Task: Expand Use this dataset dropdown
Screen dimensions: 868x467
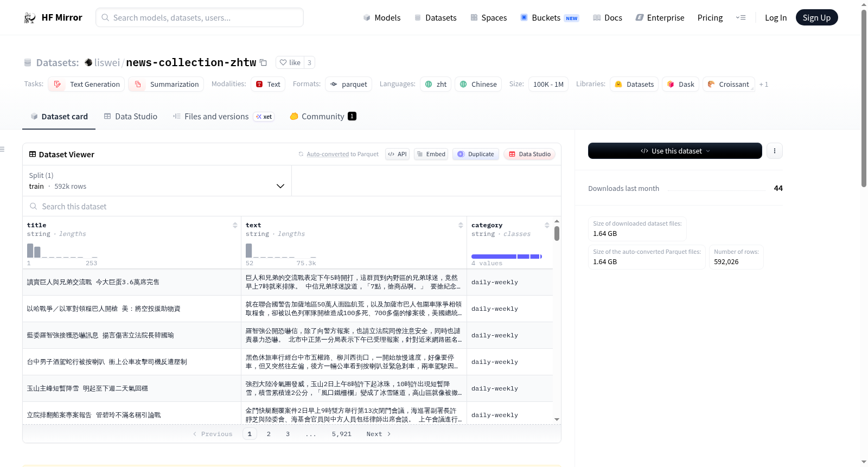Action: (x=675, y=151)
